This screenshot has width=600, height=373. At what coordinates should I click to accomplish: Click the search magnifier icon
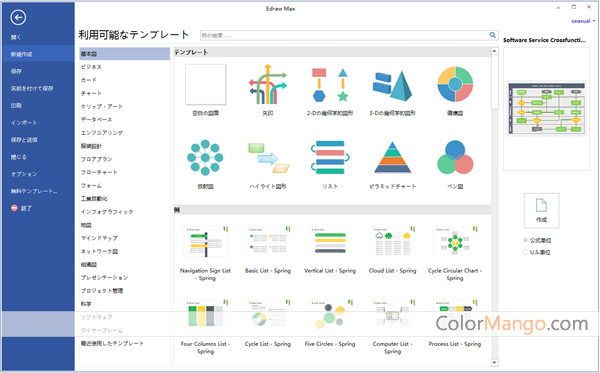(x=492, y=35)
